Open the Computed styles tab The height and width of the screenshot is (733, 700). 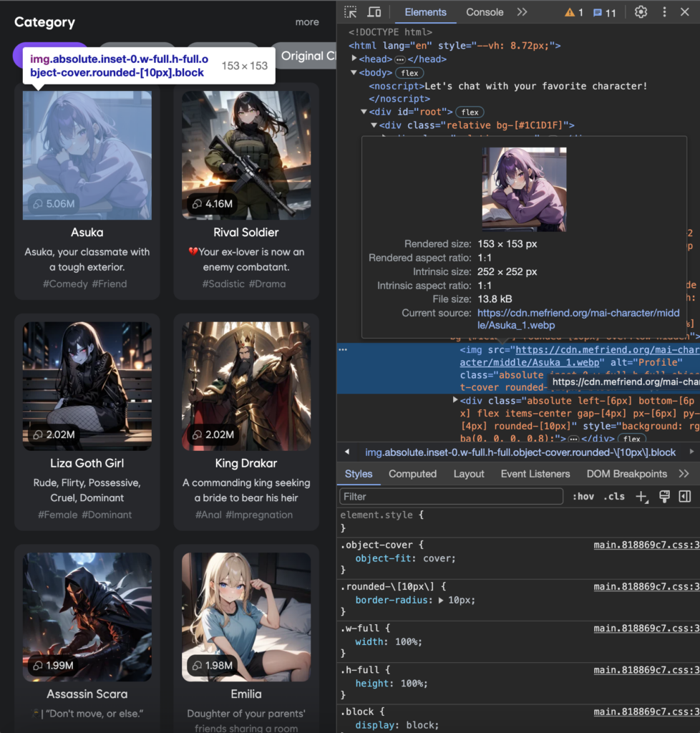pyautogui.click(x=412, y=474)
